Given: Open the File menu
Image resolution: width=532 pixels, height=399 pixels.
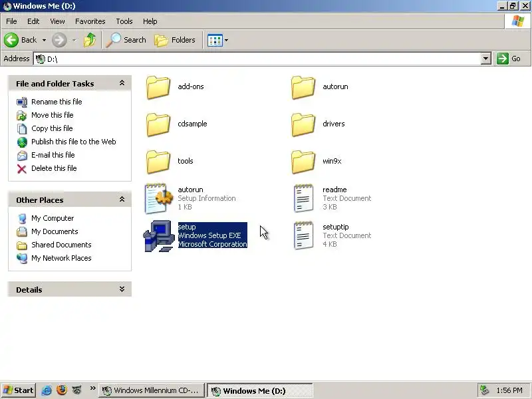Looking at the screenshot, I should point(11,21).
